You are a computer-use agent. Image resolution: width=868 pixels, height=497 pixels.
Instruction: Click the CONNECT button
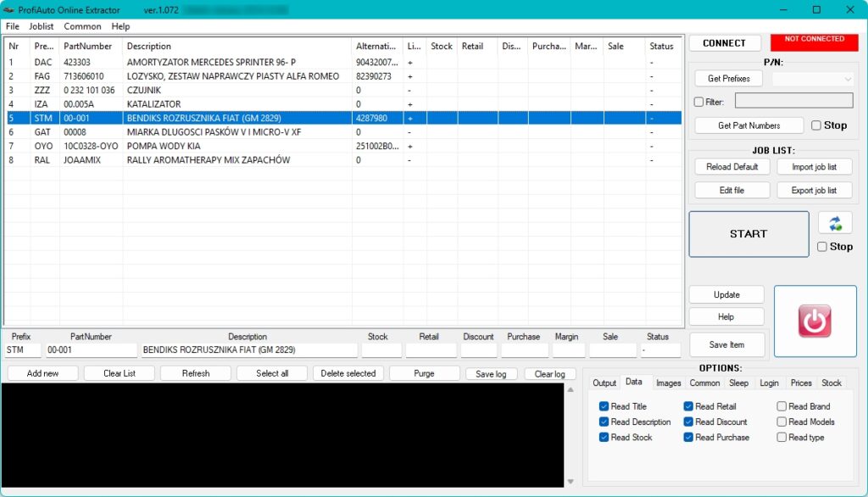pyautogui.click(x=724, y=43)
